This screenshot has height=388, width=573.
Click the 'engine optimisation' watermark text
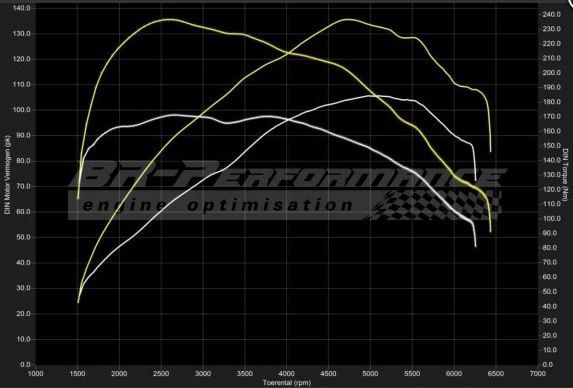(217, 205)
